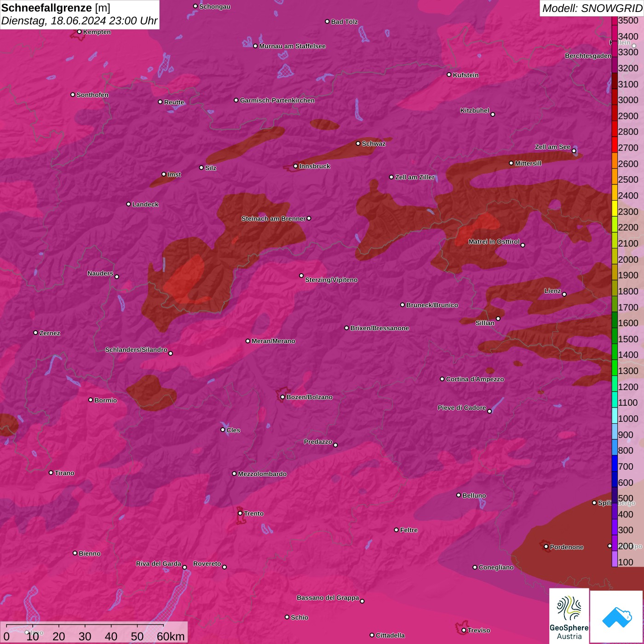Click the Matrei in Osttirol label
Image resolution: width=644 pixels, height=644 pixels.
pos(494,241)
